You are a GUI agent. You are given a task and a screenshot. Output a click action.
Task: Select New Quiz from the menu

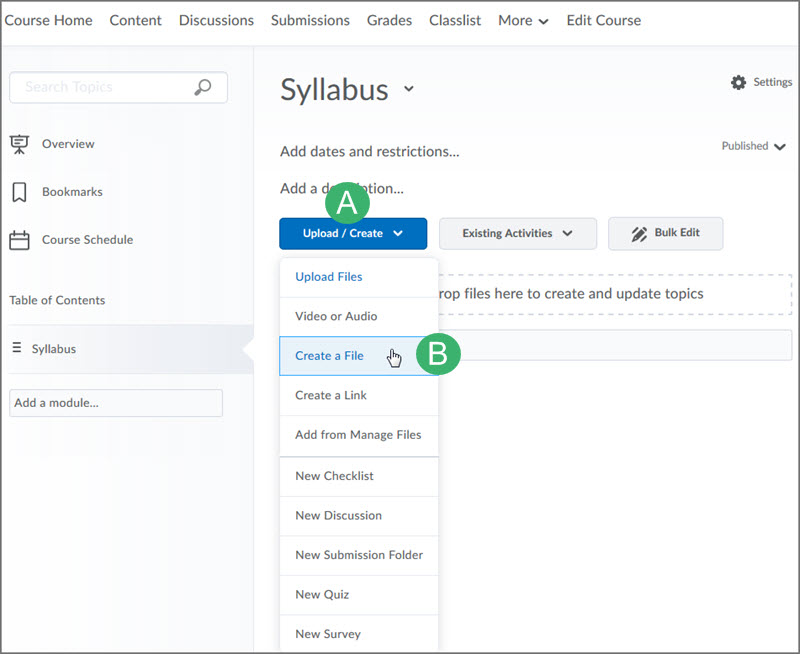pos(359,595)
